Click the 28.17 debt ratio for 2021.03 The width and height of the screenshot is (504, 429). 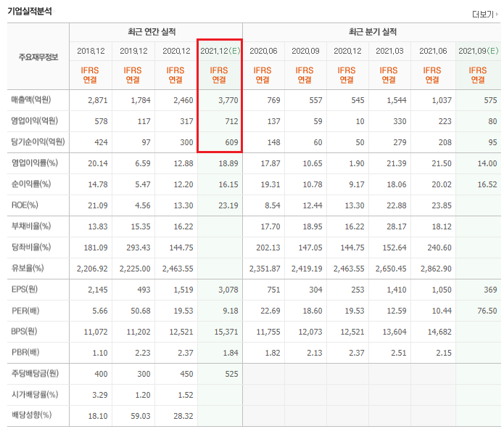click(x=397, y=226)
